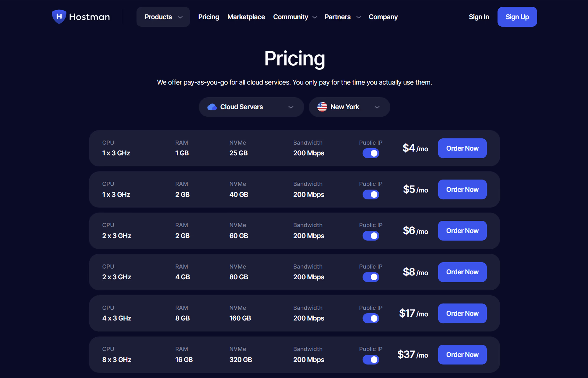Viewport: 588px width, 378px height.
Task: Order the $5/mo plan with Order Now
Action: point(462,189)
